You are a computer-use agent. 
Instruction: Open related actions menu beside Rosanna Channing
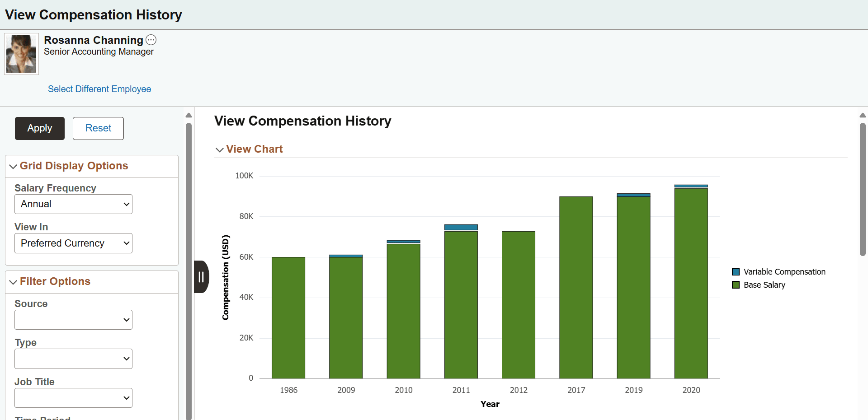(x=151, y=40)
